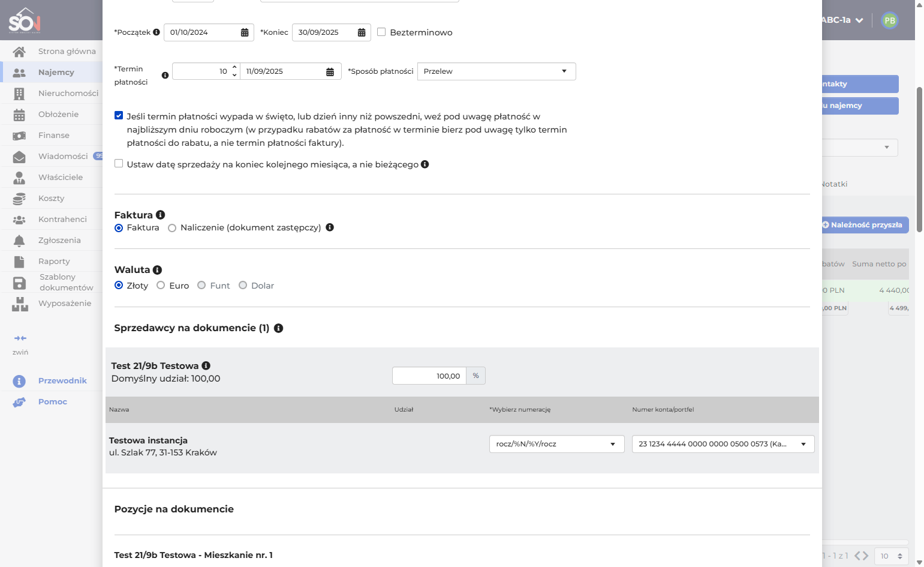The width and height of the screenshot is (924, 567).
Task: Open the rows-per-page dropdown showing 10
Action: (892, 556)
